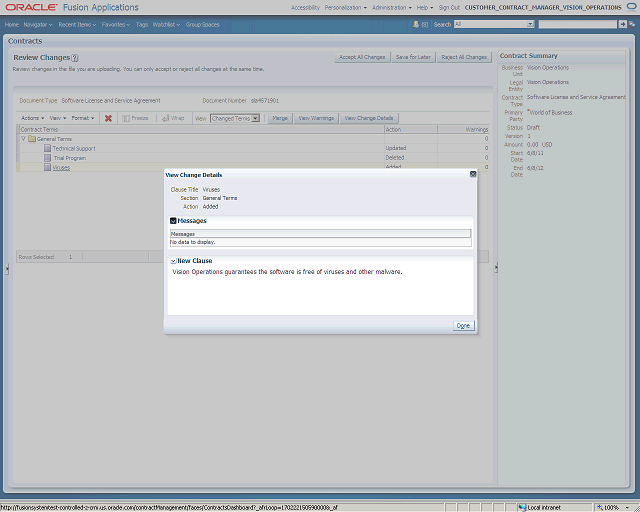
Task: Open the Actions menu
Action: pos(32,118)
